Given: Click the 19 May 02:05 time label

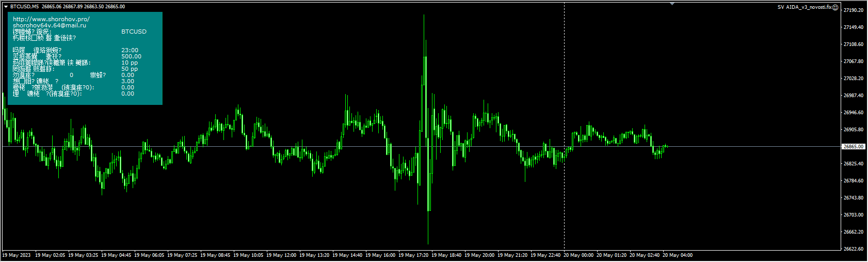Looking at the screenshot, I should pyautogui.click(x=50, y=255).
